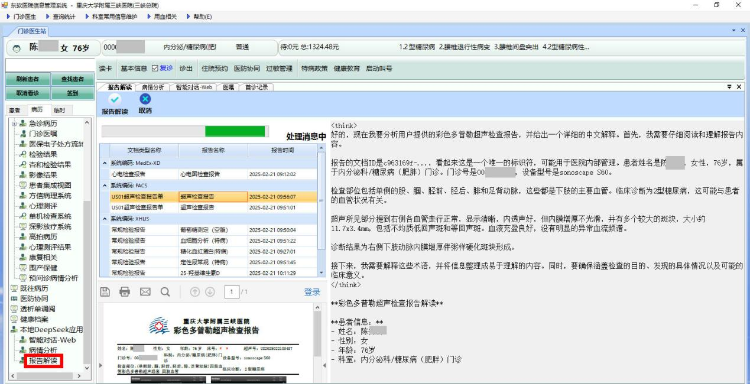Click the empty patient search field
This screenshot has width=750, height=384.
50,65
